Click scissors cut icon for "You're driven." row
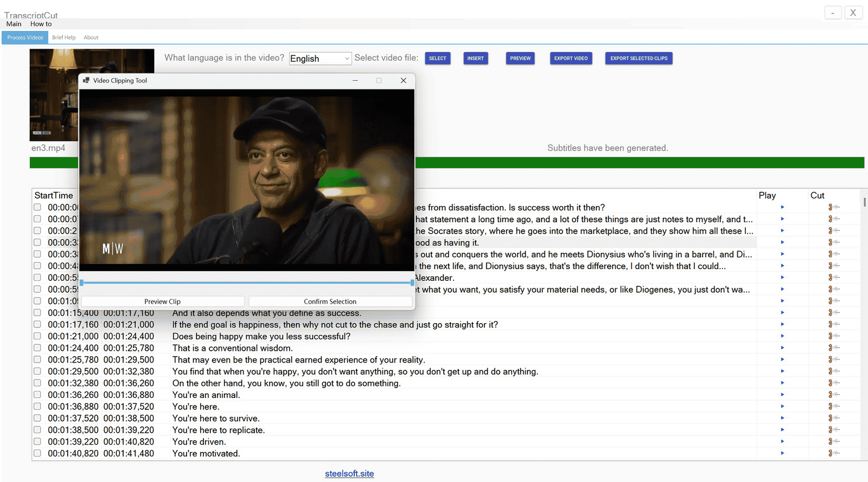The image size is (868, 482). click(x=833, y=441)
